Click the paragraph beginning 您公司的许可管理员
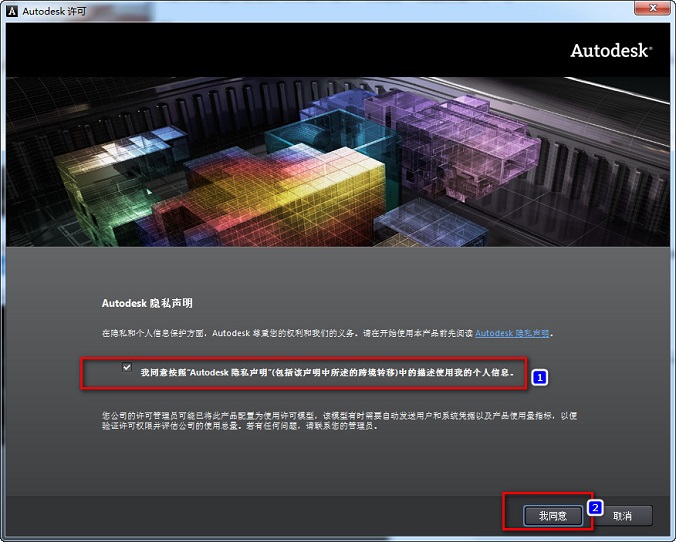This screenshot has height=542, width=676. pos(339,421)
